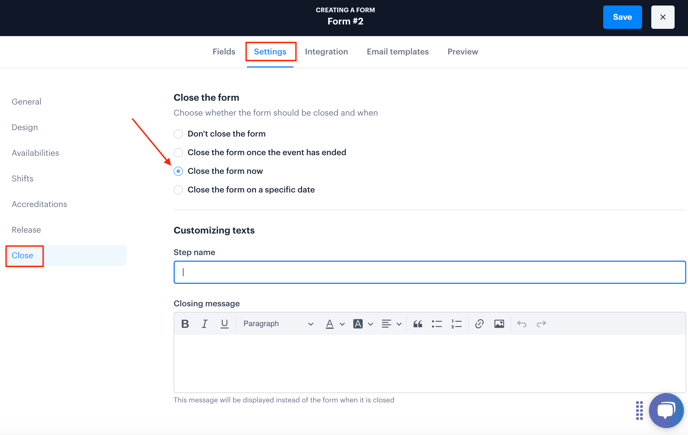The height and width of the screenshot is (435, 688).
Task: Expand alignment dropdown arrow
Action: tap(399, 324)
